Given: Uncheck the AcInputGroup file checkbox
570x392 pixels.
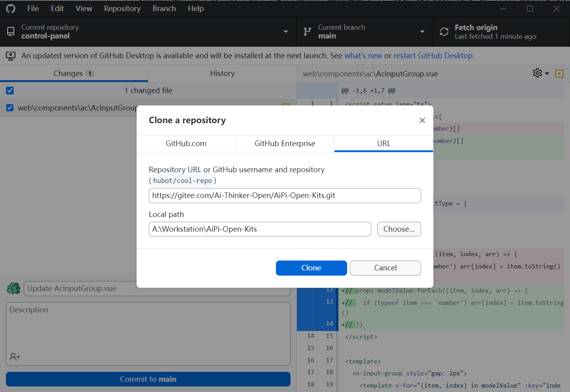Looking at the screenshot, I should point(10,108).
